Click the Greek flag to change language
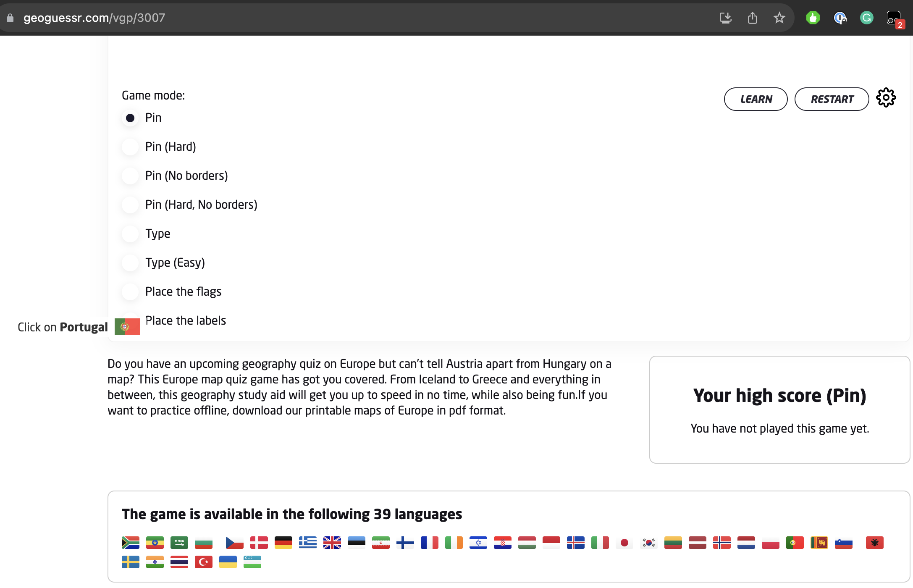Image resolution: width=913 pixels, height=588 pixels. [x=308, y=543]
